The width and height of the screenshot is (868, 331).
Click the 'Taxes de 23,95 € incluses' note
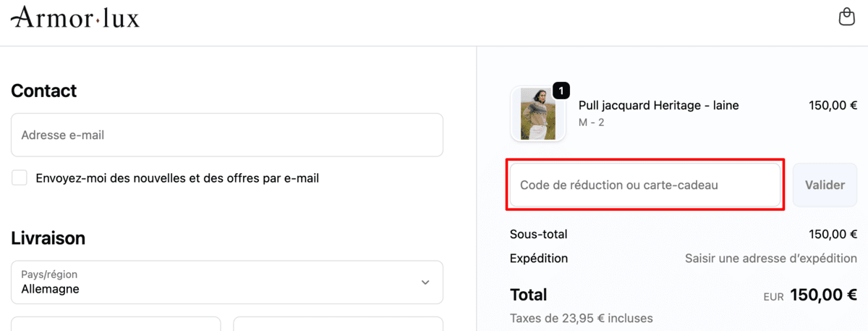pyautogui.click(x=581, y=318)
